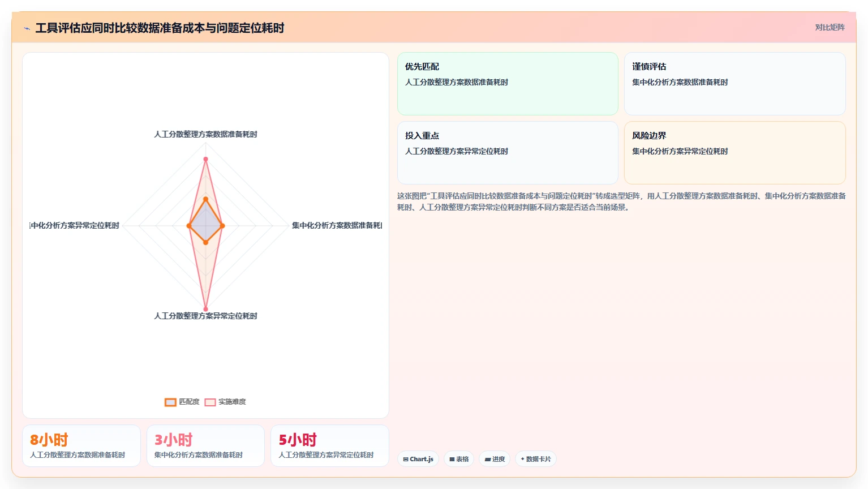This screenshot has height=489, width=868.
Task: Click the 对比矩阵 tag in the header
Action: [x=830, y=27]
